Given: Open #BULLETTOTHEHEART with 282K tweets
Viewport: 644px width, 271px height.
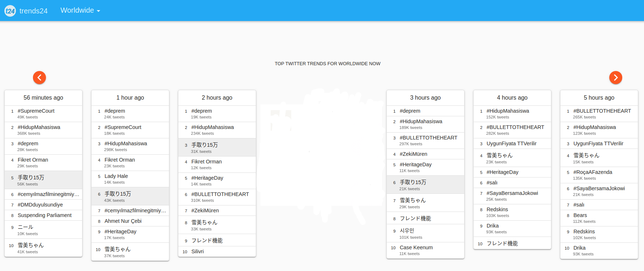Looking at the screenshot, I should [516, 127].
